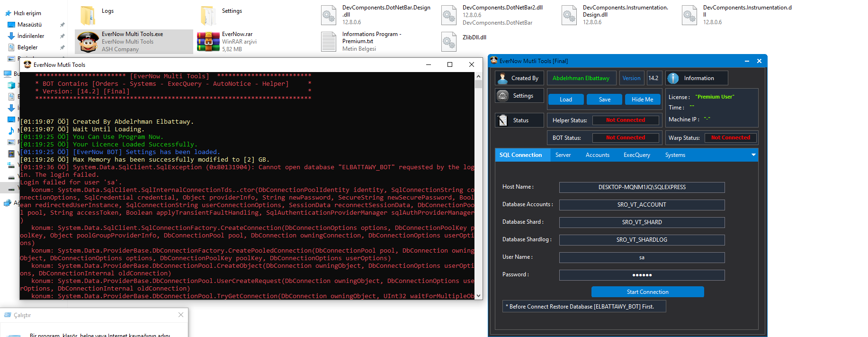Click the Database Shardlog field

642,240
